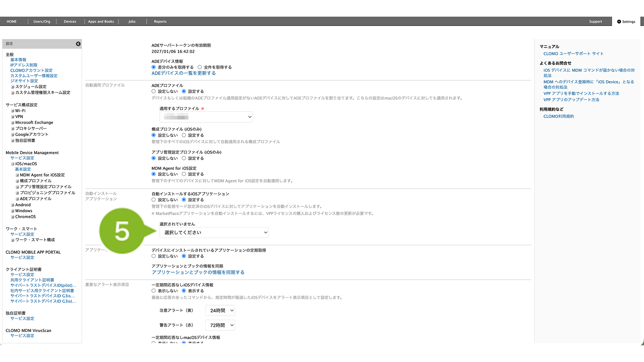
Task: Select 全件を取得する radio button
Action: pos(200,67)
